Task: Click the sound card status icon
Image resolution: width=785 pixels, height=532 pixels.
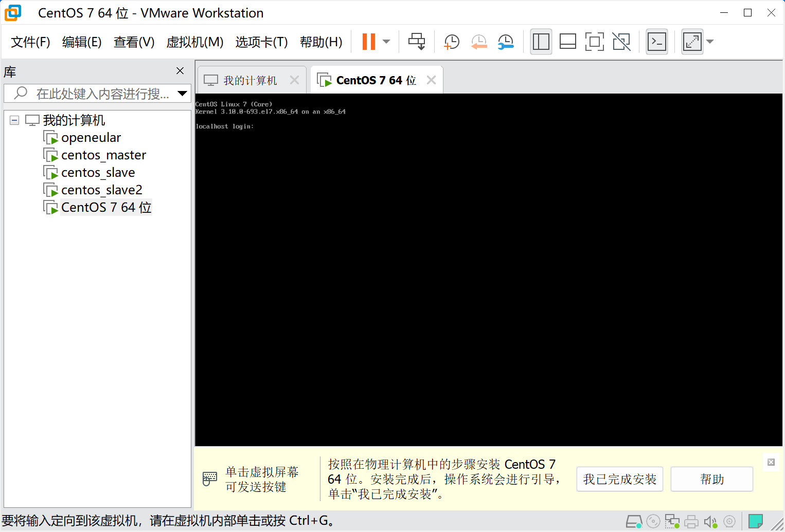Action: coord(710,522)
